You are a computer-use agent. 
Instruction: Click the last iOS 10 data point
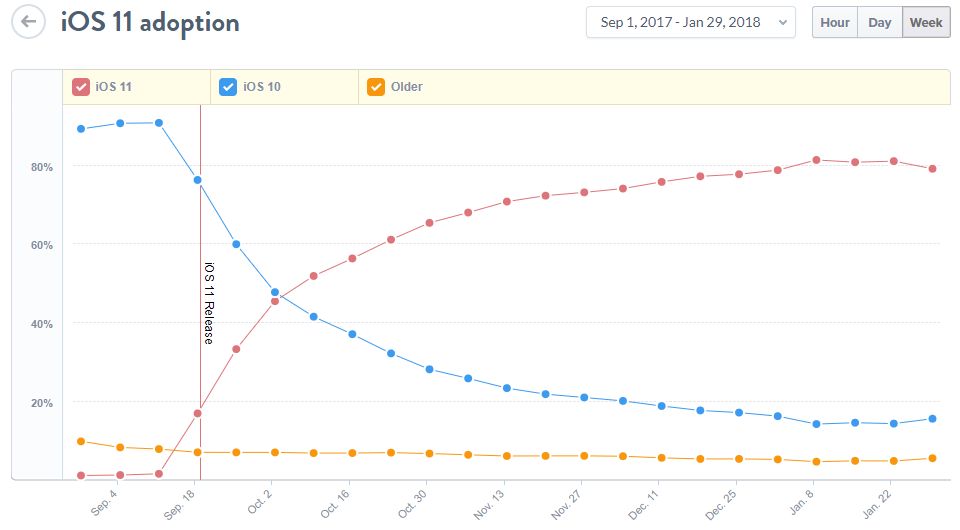(x=932, y=419)
